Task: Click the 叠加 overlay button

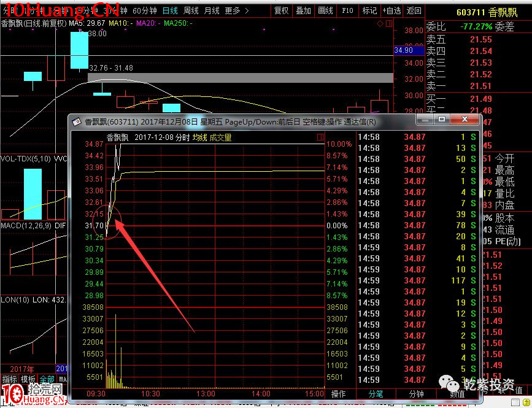Action: pyautogui.click(x=303, y=11)
